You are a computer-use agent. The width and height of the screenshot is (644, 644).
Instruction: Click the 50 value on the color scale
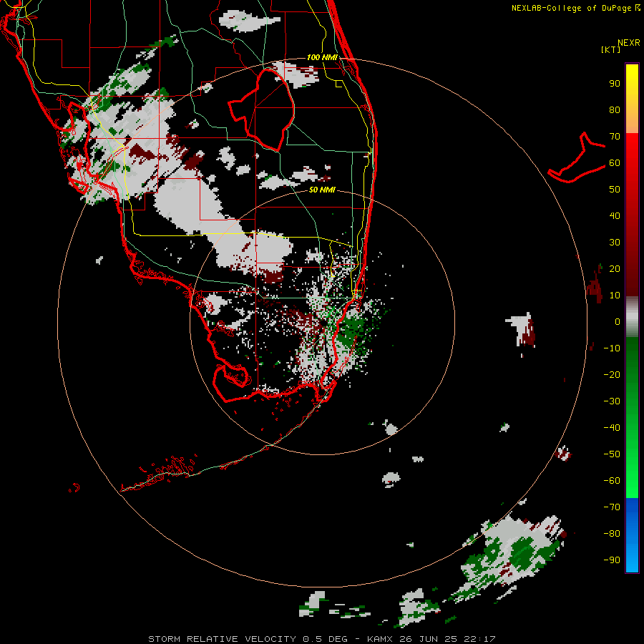(615, 190)
